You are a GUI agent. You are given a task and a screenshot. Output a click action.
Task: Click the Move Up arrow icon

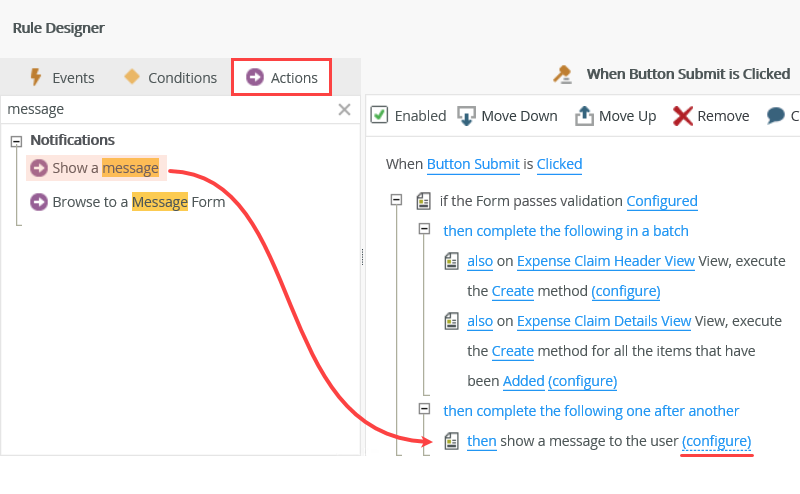pyautogui.click(x=584, y=116)
